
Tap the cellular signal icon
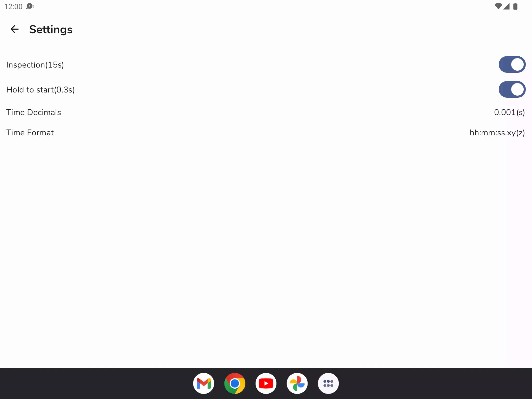[507, 6]
